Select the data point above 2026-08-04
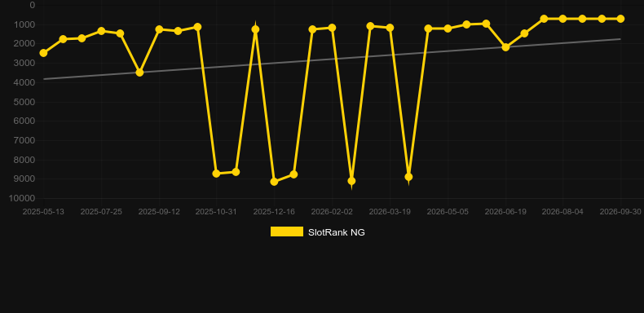The height and width of the screenshot is (313, 644). coord(562,19)
